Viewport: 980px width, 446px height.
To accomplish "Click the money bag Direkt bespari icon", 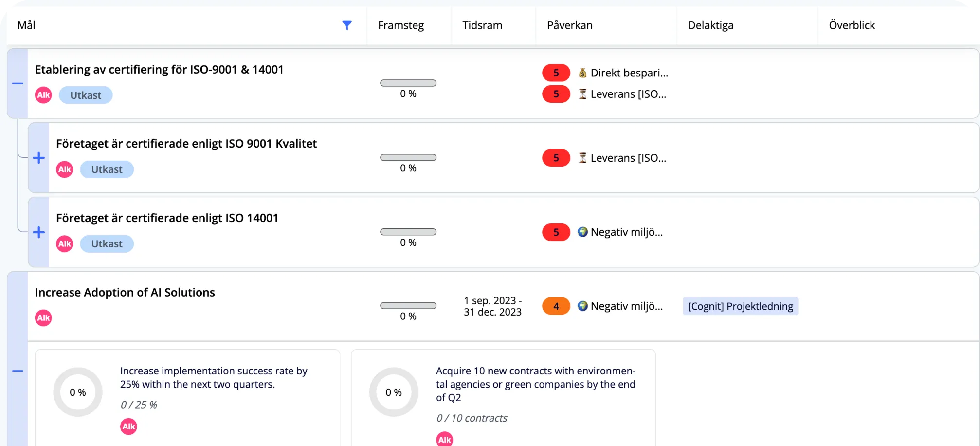I will pos(582,73).
